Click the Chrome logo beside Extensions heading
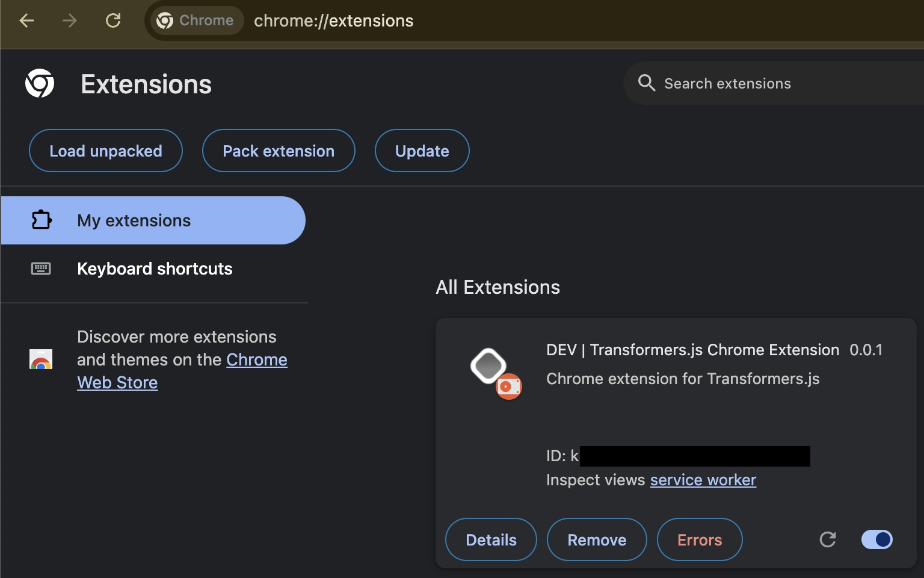 (40, 84)
